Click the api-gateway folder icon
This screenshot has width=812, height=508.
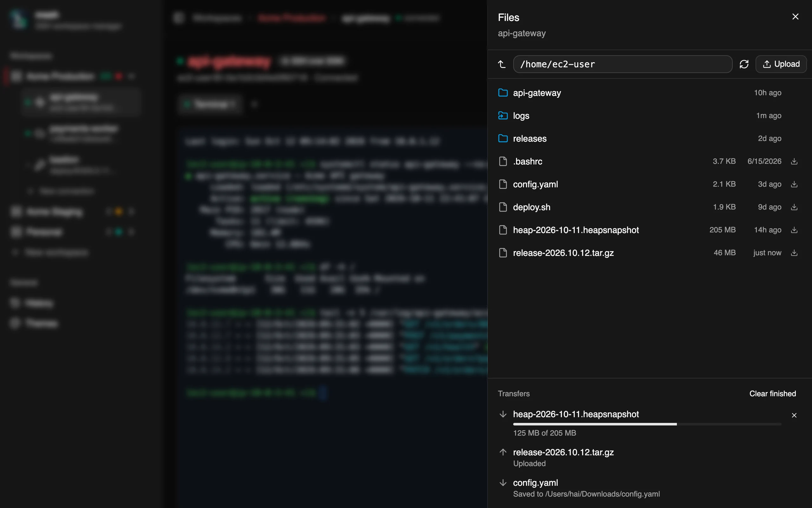point(503,92)
